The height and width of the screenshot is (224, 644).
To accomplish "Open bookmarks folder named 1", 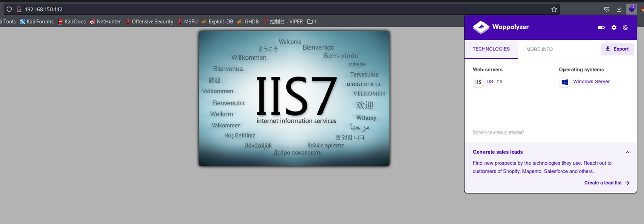I will (x=312, y=22).
